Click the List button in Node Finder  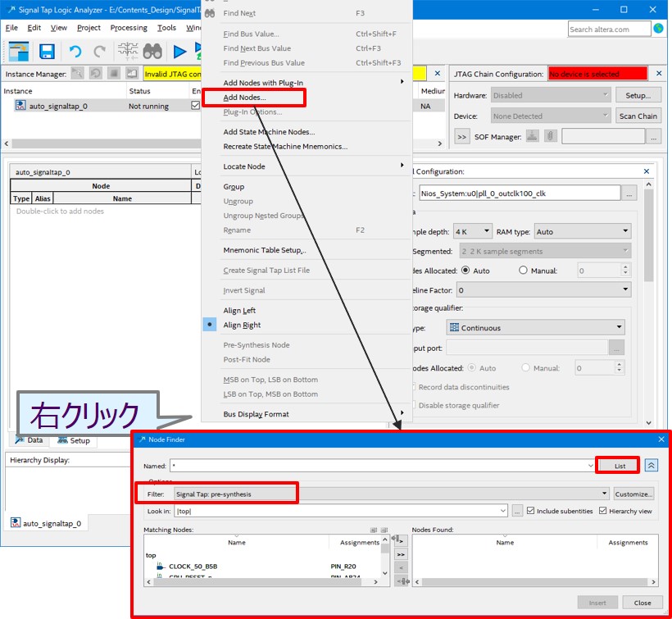(620, 466)
